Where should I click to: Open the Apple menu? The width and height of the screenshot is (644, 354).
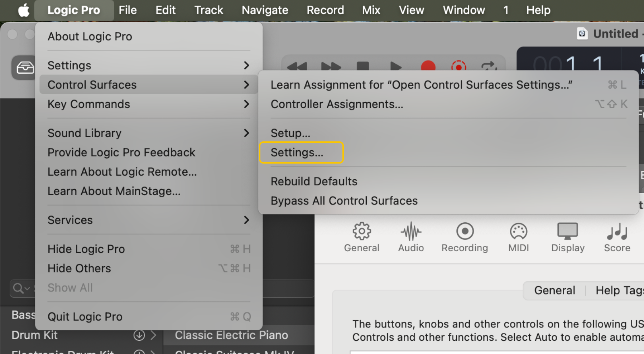pyautogui.click(x=24, y=10)
